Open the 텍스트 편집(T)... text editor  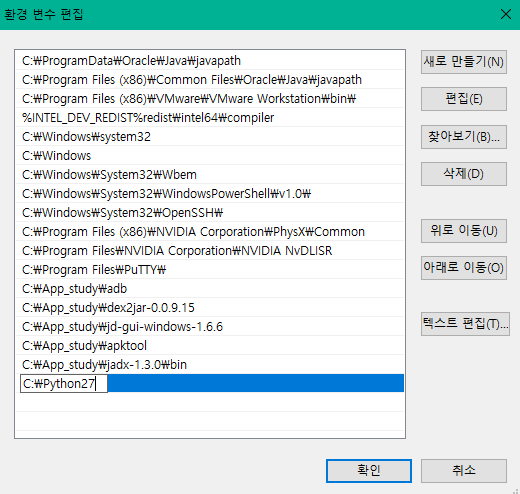point(465,324)
